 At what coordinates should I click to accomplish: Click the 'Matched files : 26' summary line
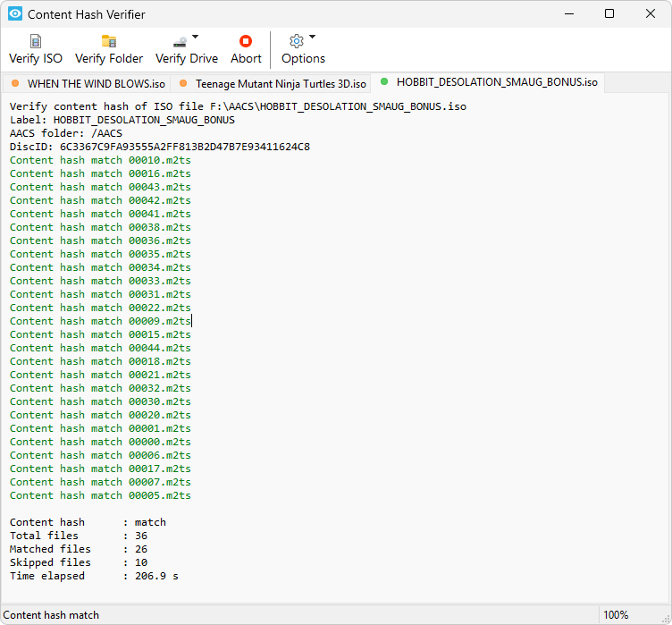pos(79,549)
